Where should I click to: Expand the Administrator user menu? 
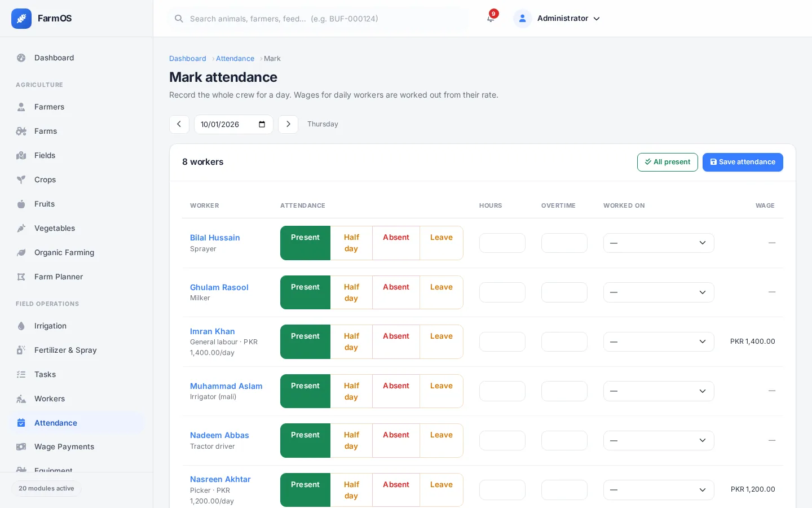pyautogui.click(x=557, y=19)
